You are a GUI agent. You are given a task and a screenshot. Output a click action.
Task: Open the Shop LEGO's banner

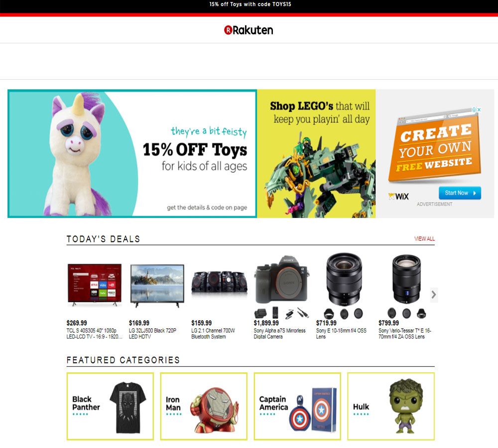coord(316,154)
